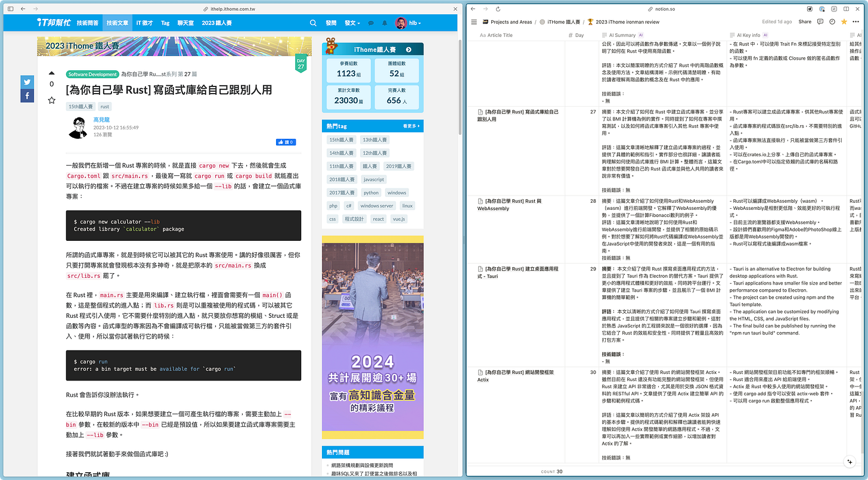The image size is (868, 480).
Task: Click the author 高見龍 avatar image
Action: click(x=77, y=128)
